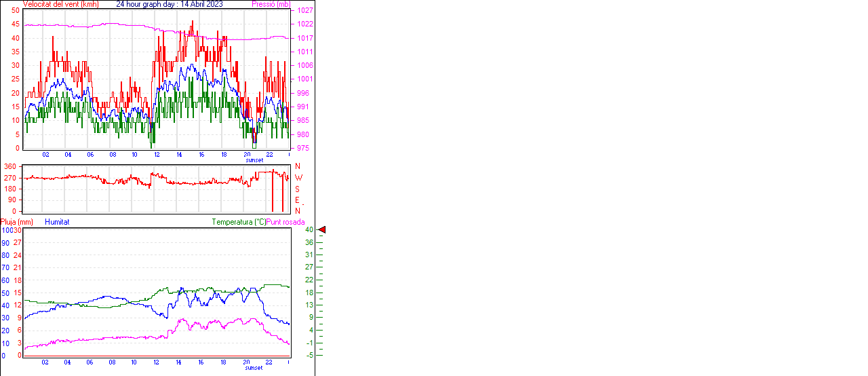
Task: Click the 'sunset' marker under wind speed graph
Action: pos(254,160)
